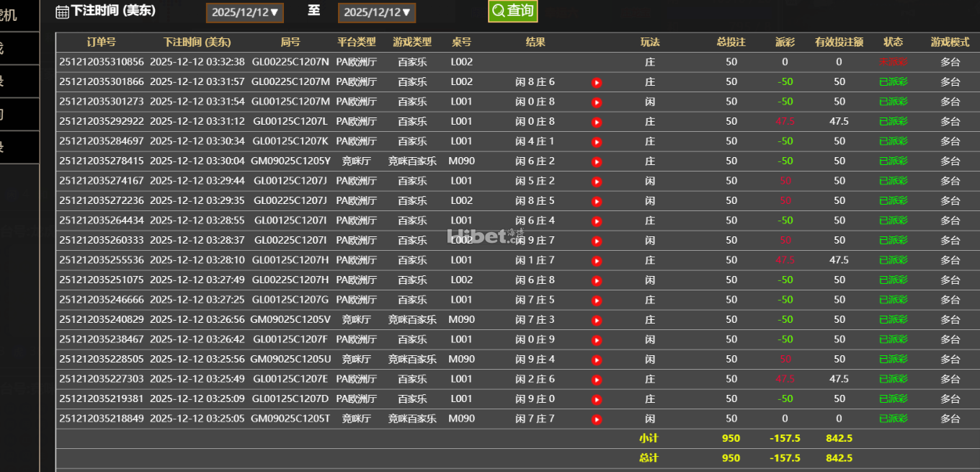Open the end date dropdown after 至
The height and width of the screenshot is (472, 980).
[x=377, y=12]
